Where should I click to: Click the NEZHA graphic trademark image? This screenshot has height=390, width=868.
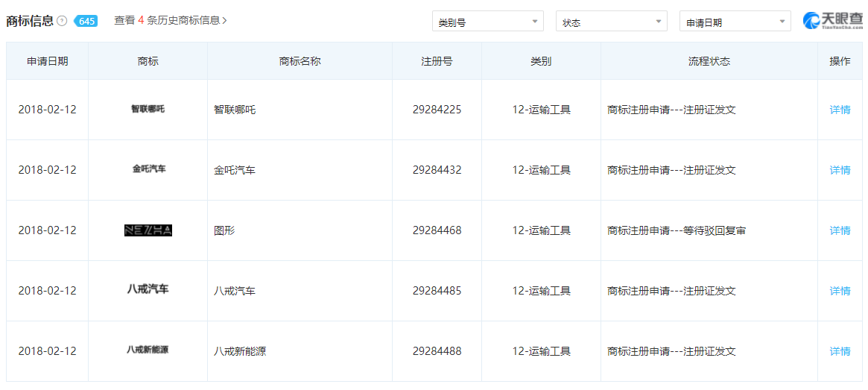click(148, 230)
